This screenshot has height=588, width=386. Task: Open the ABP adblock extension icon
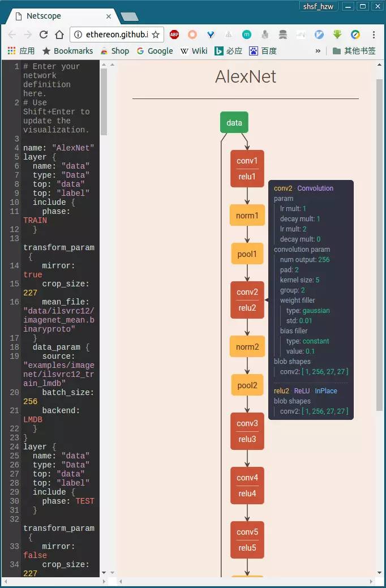pyautogui.click(x=174, y=35)
